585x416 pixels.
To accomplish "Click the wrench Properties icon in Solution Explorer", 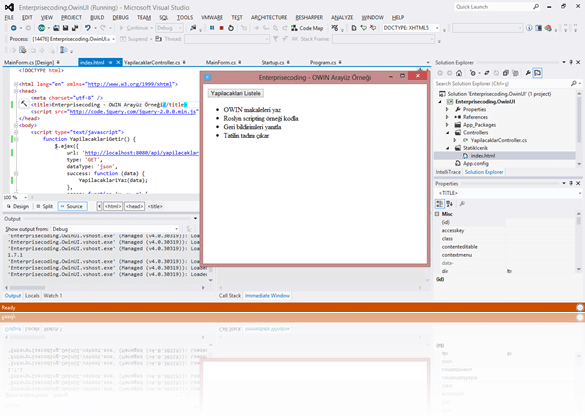I will pyautogui.click(x=528, y=73).
